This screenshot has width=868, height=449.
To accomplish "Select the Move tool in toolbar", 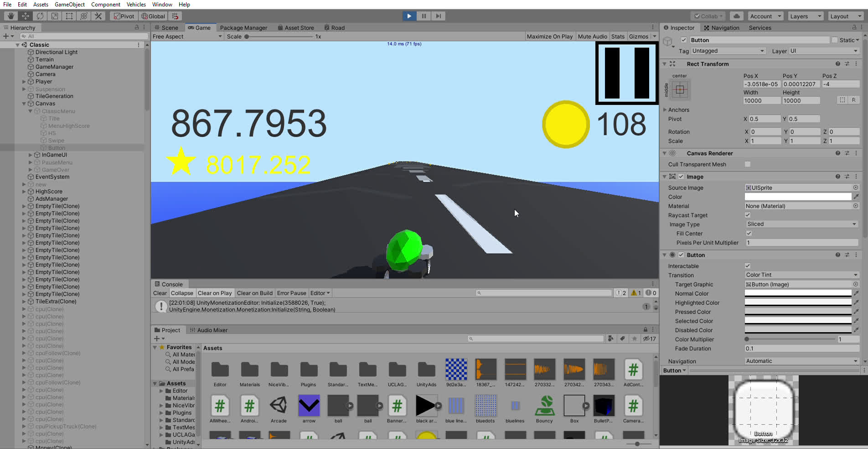I will point(25,16).
